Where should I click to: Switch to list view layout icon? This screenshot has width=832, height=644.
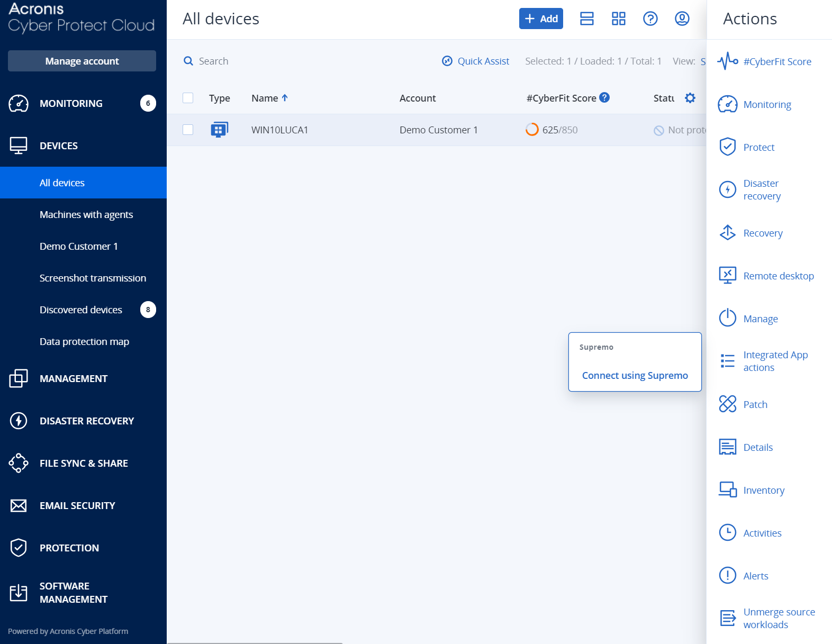click(587, 19)
